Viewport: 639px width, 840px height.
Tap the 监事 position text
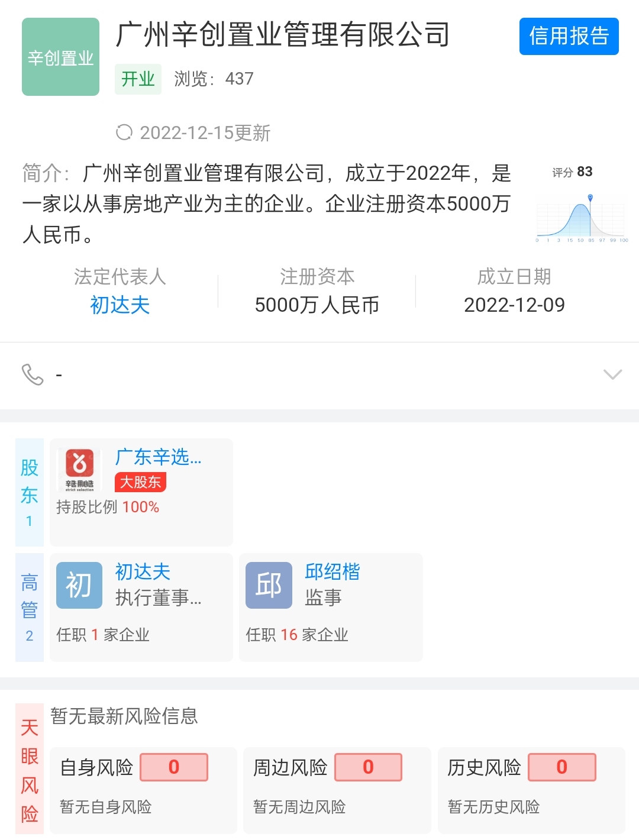(x=323, y=597)
